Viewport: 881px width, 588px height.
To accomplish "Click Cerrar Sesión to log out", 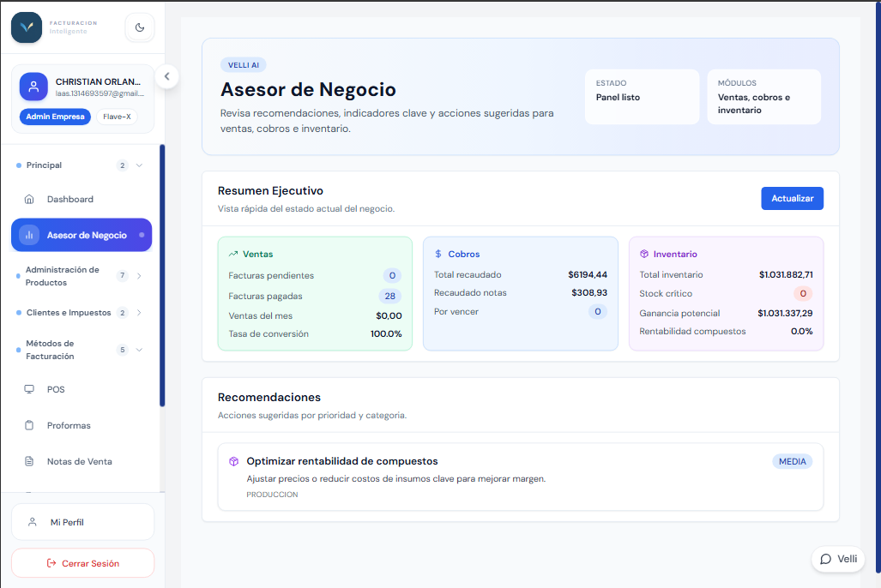I will tap(82, 563).
